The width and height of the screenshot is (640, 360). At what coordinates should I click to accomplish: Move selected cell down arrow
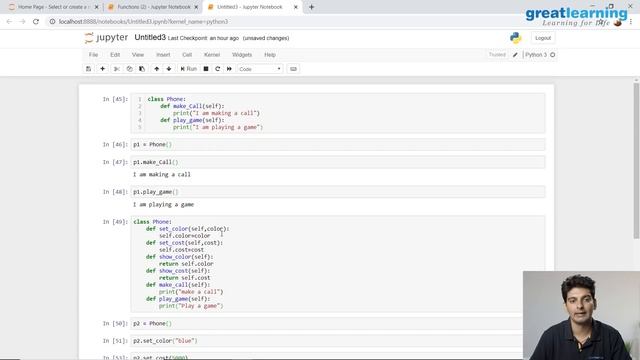tap(169, 69)
